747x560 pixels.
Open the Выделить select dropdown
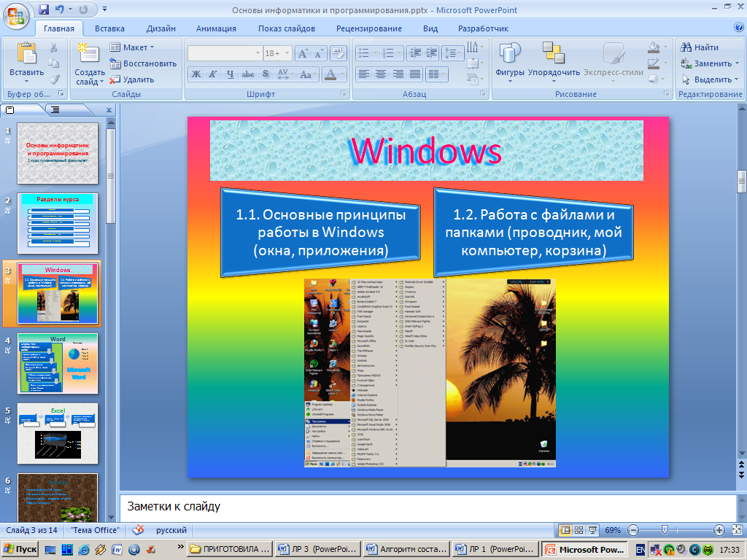710,79
